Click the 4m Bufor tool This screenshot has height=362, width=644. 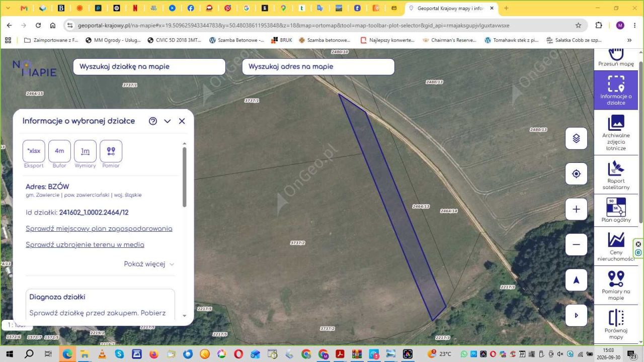59,151
